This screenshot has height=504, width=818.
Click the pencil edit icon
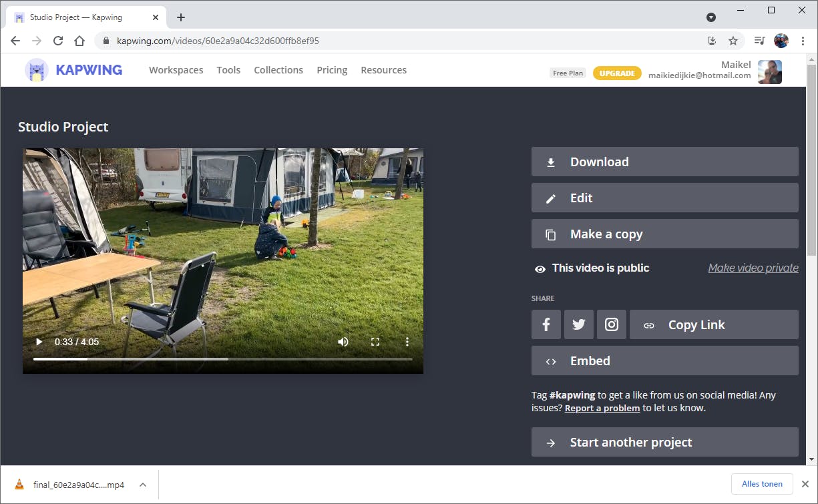(551, 198)
